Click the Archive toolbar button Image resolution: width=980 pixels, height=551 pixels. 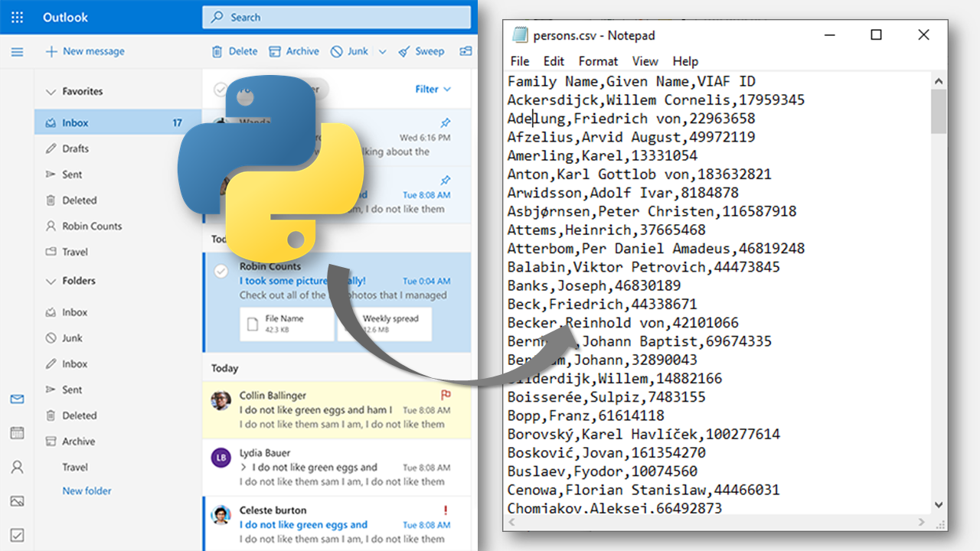coord(294,51)
